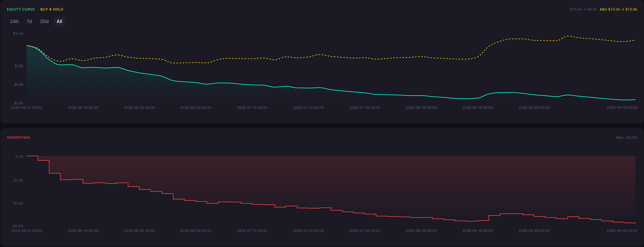Click the EQUITY CURVE legend label
Image resolution: width=644 pixels, height=247 pixels.
(21, 9)
